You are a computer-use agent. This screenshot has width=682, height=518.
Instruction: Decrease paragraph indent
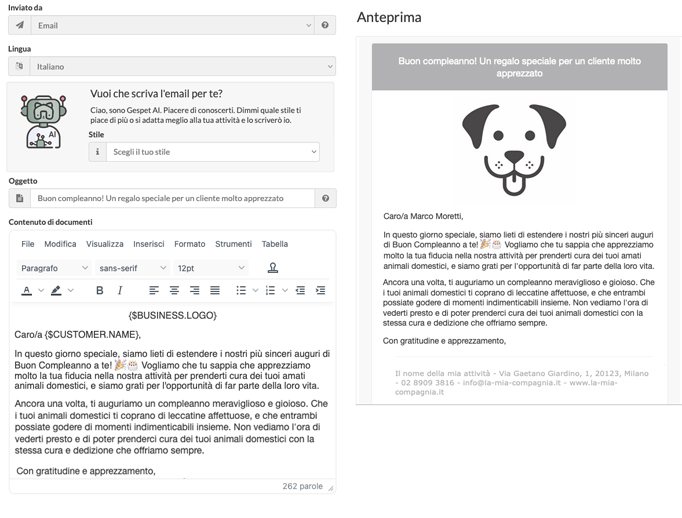pyautogui.click(x=300, y=291)
